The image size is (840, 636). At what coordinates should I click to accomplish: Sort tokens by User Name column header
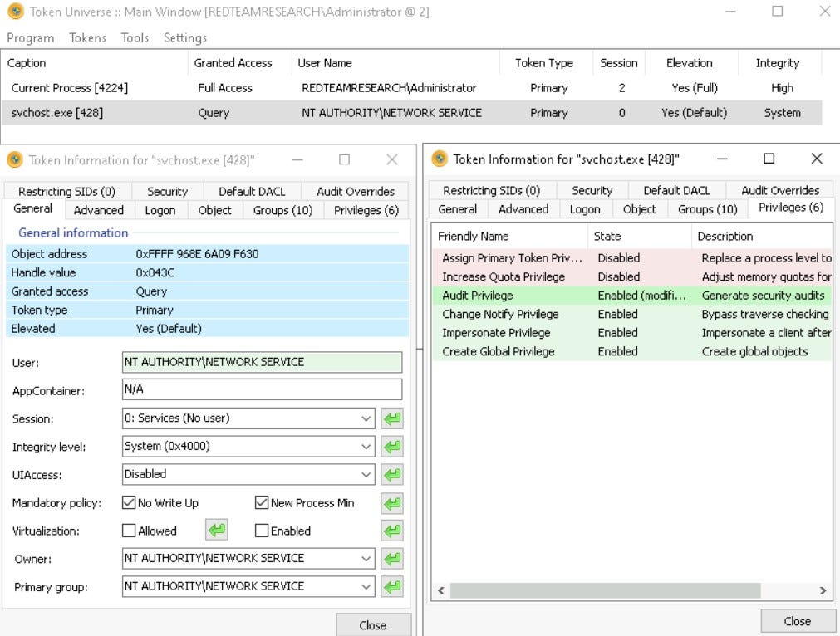point(395,63)
